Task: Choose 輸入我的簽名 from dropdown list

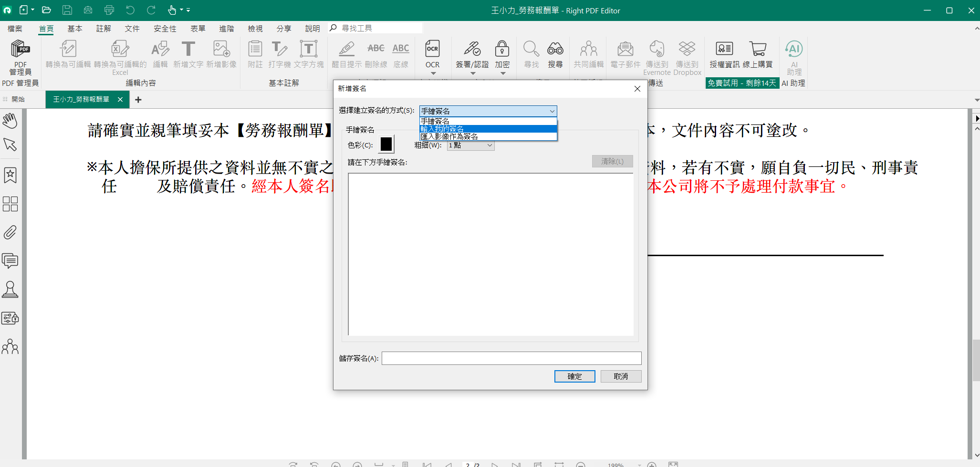Action: [x=488, y=129]
